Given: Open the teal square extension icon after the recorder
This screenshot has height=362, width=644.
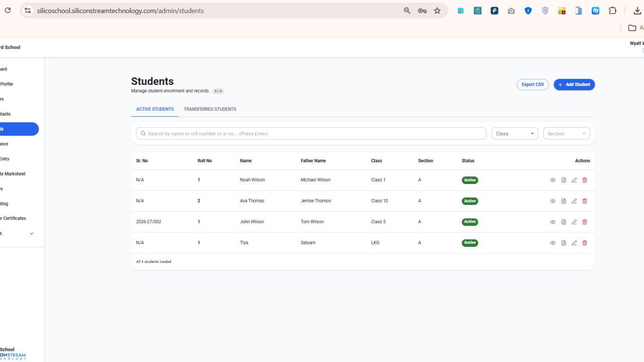Looking at the screenshot, I should point(477,11).
